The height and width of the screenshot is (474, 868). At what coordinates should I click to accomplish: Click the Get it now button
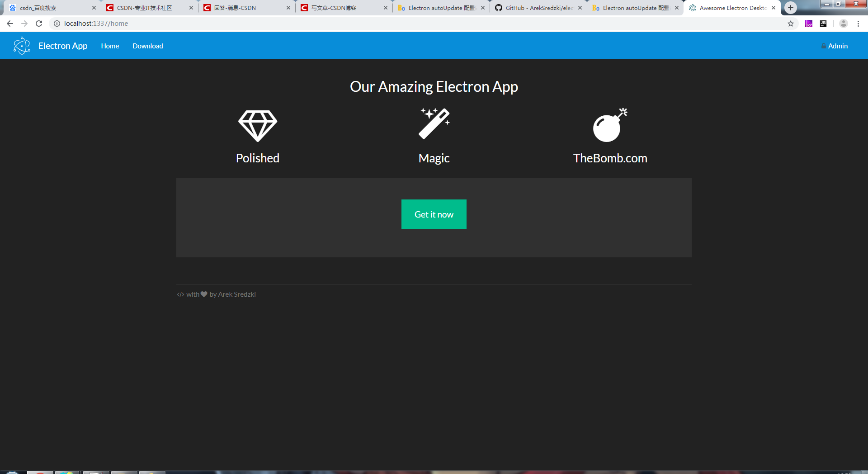click(x=434, y=214)
